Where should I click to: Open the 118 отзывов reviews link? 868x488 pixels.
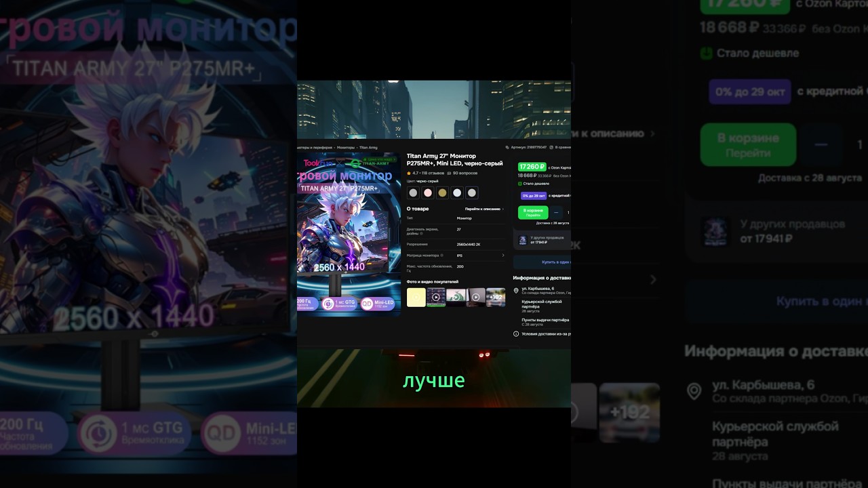433,174
